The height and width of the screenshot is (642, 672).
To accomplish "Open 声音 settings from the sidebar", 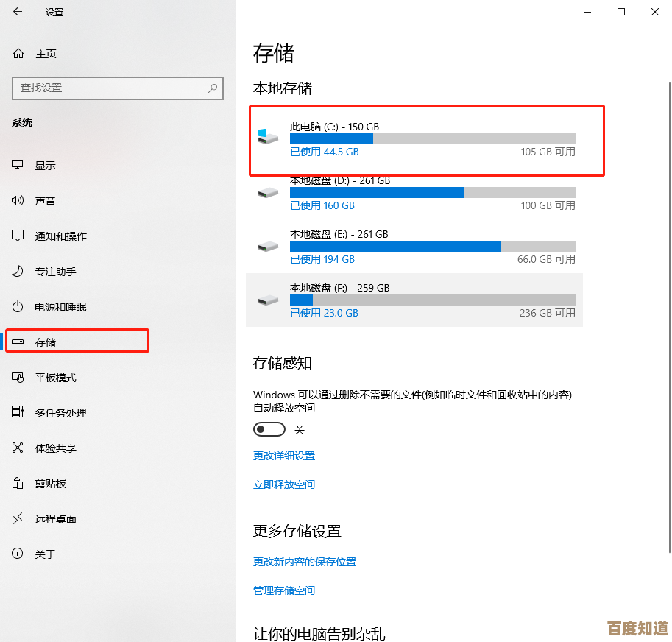I will pyautogui.click(x=44, y=200).
